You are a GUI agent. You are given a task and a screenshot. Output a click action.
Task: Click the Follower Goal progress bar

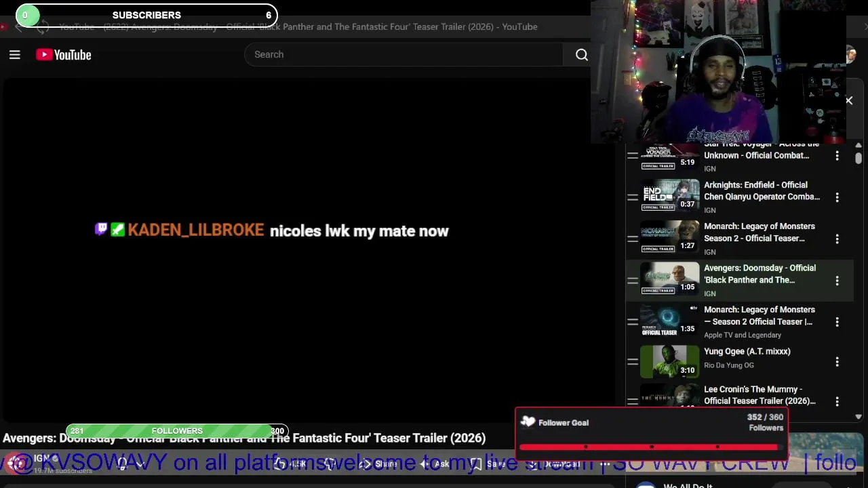[652, 447]
